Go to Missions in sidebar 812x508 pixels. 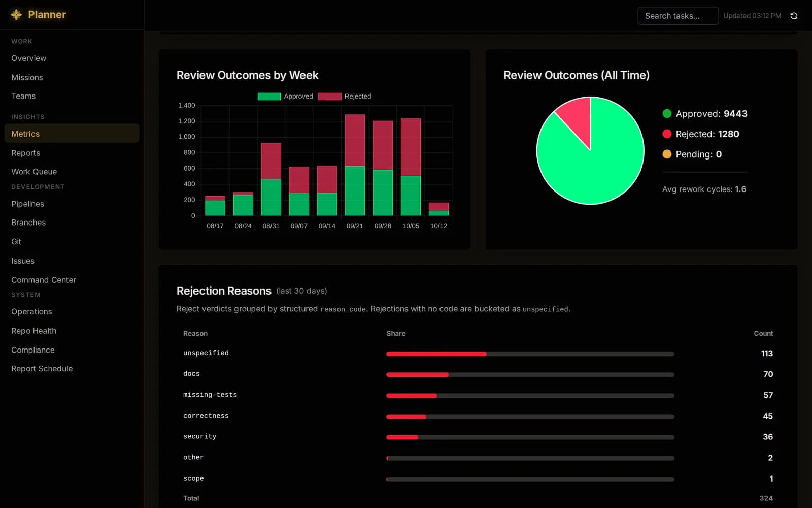pos(27,77)
